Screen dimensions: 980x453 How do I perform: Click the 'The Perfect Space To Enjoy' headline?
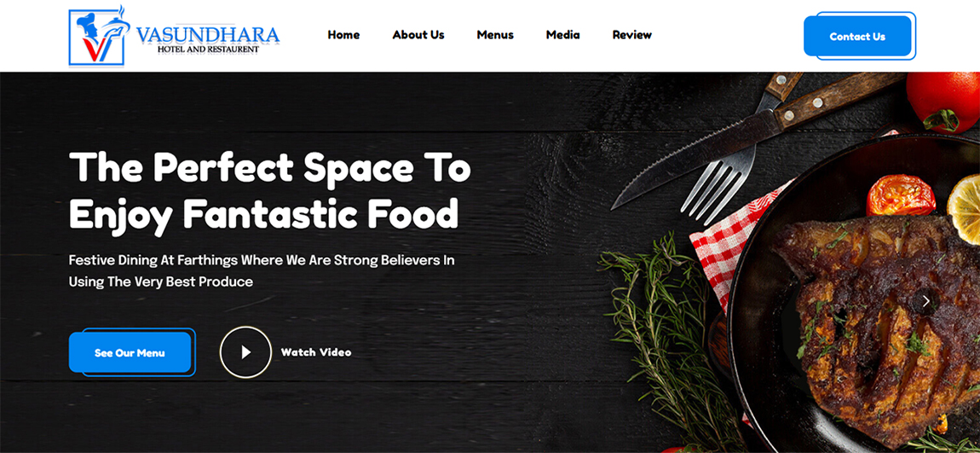pyautogui.click(x=269, y=191)
